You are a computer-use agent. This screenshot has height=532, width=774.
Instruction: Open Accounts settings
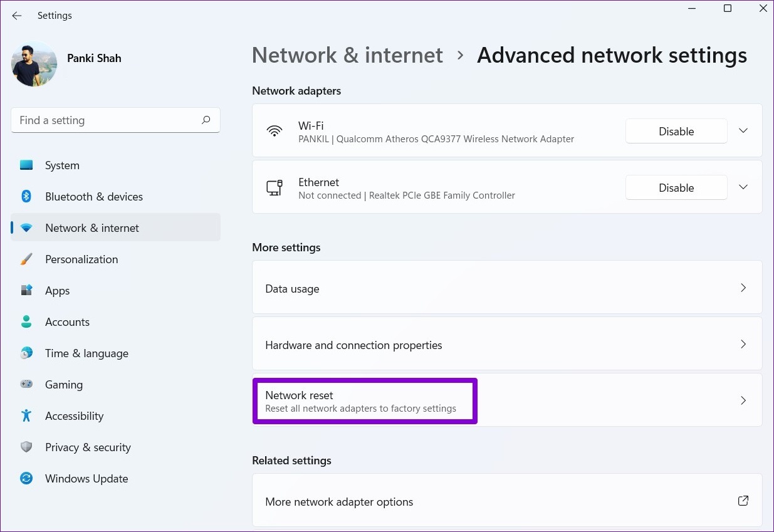(x=67, y=321)
